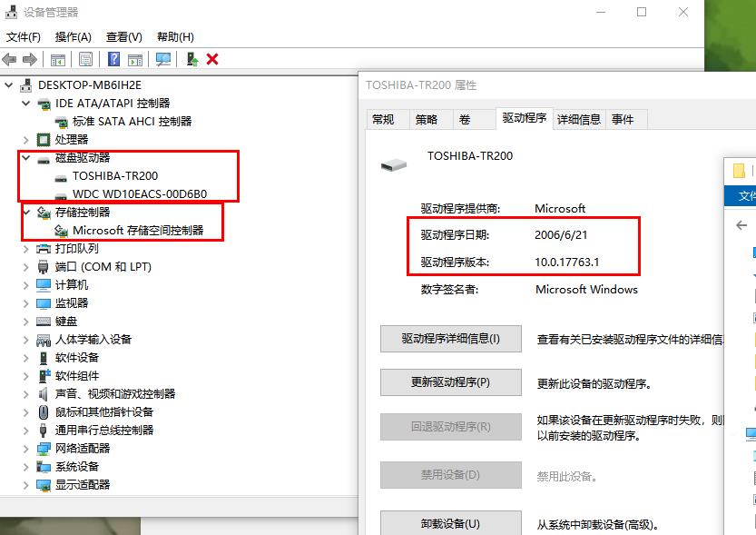The width and height of the screenshot is (756, 535).
Task: Click the ports (COM 和 LPT) icon
Action: coord(44,267)
